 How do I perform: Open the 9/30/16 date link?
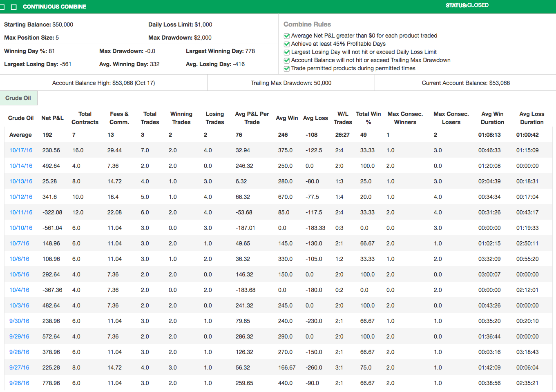pyautogui.click(x=19, y=321)
